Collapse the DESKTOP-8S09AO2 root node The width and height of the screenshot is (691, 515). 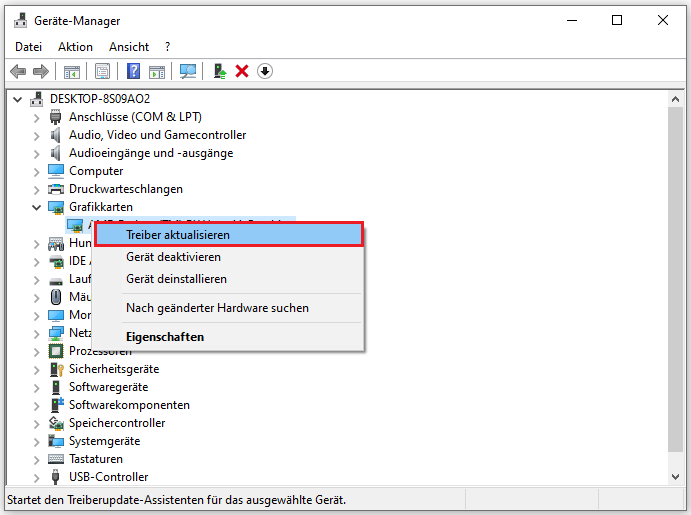click(18, 99)
